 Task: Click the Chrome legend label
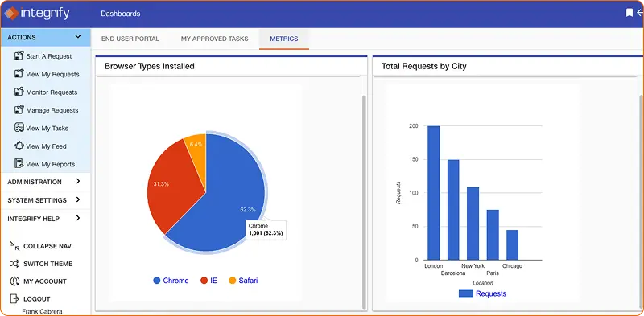(x=175, y=281)
